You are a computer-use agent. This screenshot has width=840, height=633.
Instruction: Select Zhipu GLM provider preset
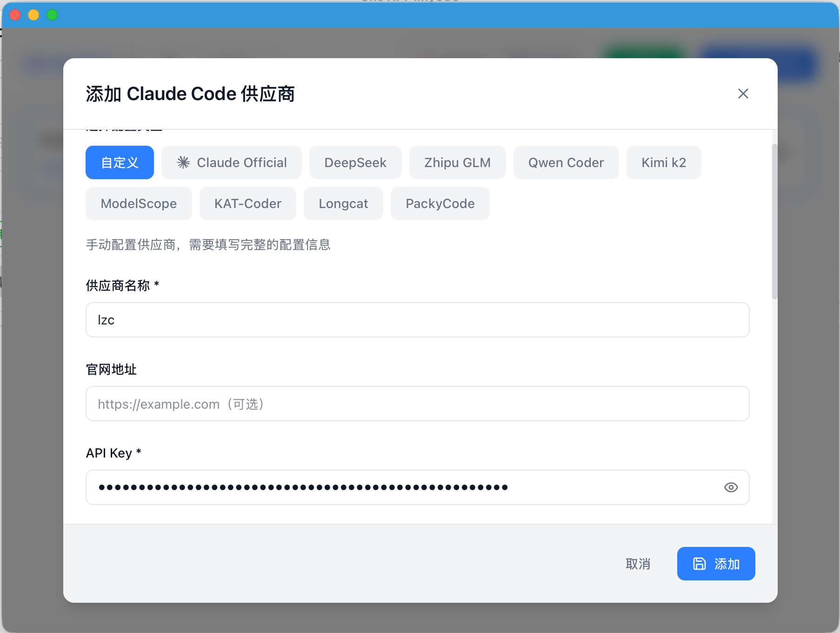457,162
